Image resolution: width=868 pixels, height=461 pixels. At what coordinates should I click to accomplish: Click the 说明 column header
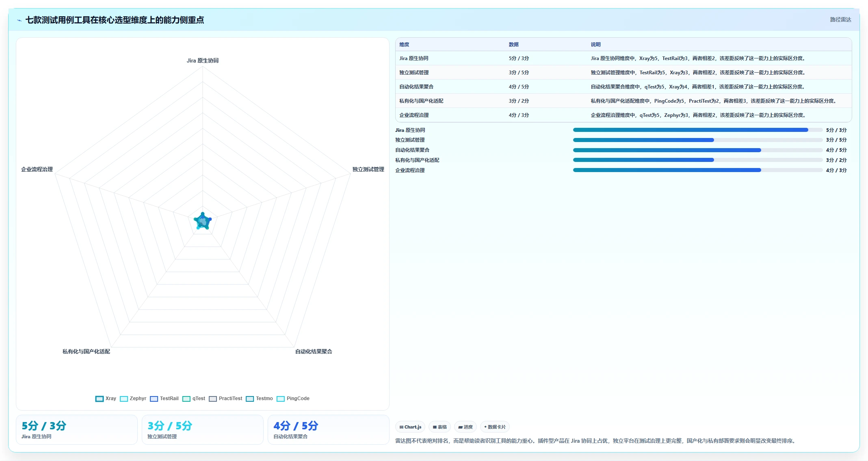[x=595, y=45]
